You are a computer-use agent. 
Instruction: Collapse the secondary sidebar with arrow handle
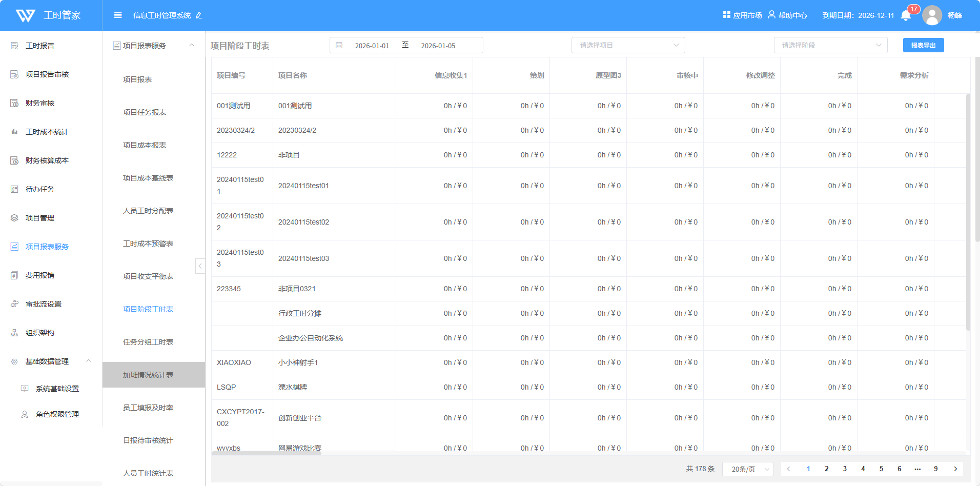pyautogui.click(x=200, y=266)
